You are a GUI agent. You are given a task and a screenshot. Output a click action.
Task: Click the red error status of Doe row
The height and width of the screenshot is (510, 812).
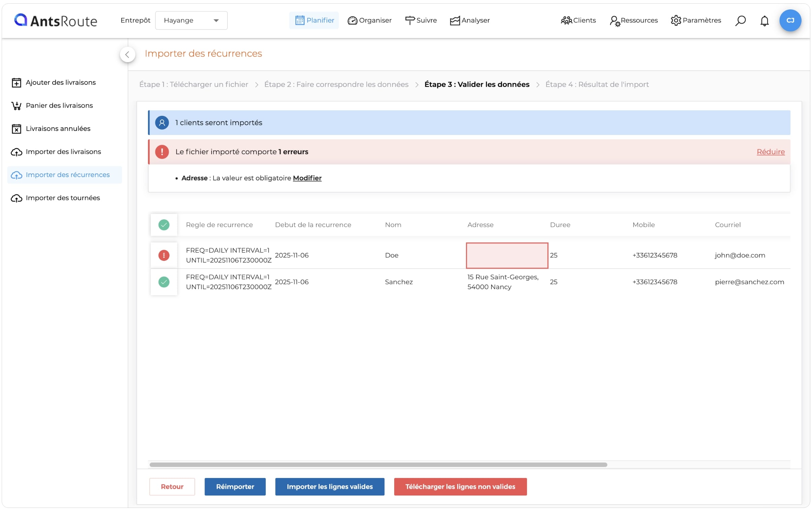coord(164,256)
